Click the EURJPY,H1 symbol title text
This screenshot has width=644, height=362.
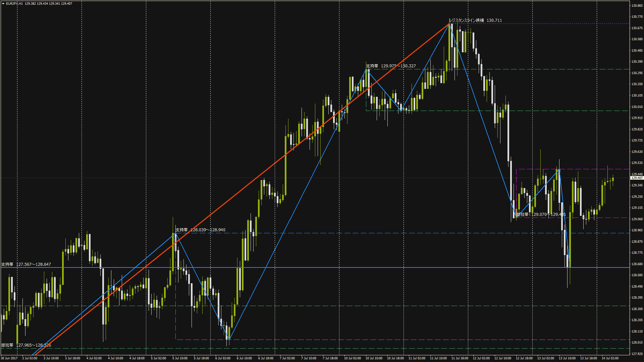14,4
